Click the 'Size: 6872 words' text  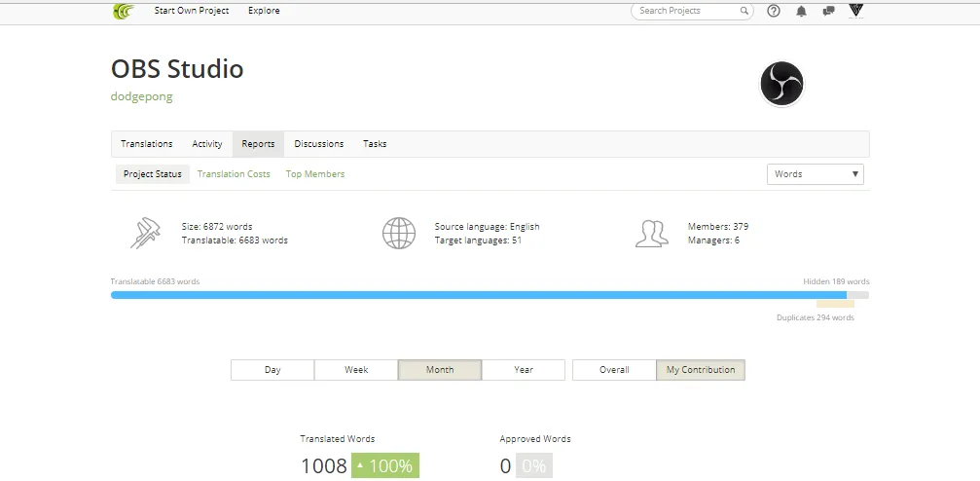217,227
